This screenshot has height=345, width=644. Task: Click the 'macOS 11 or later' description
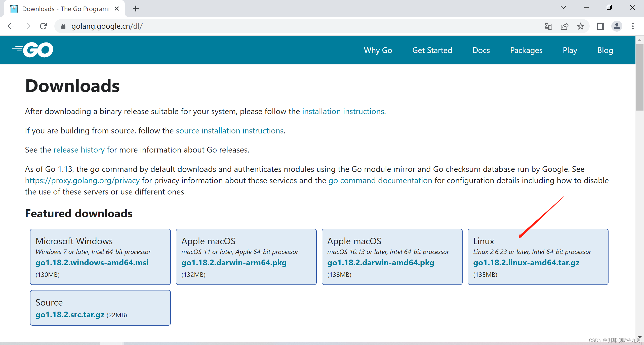tap(240, 252)
